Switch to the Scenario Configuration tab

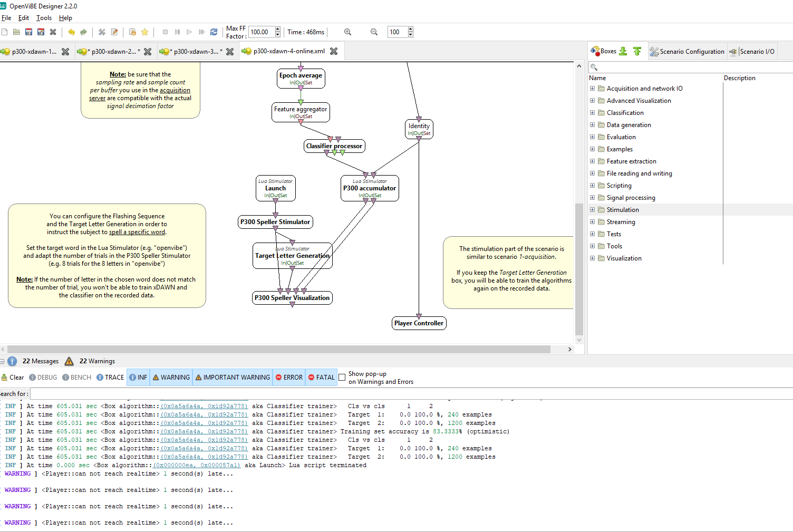point(687,52)
